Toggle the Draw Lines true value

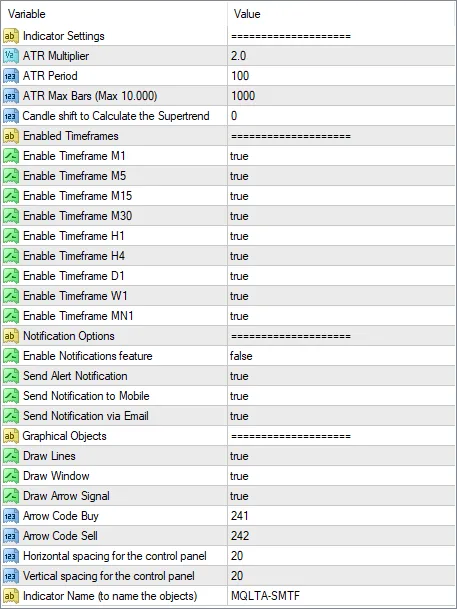coord(239,456)
